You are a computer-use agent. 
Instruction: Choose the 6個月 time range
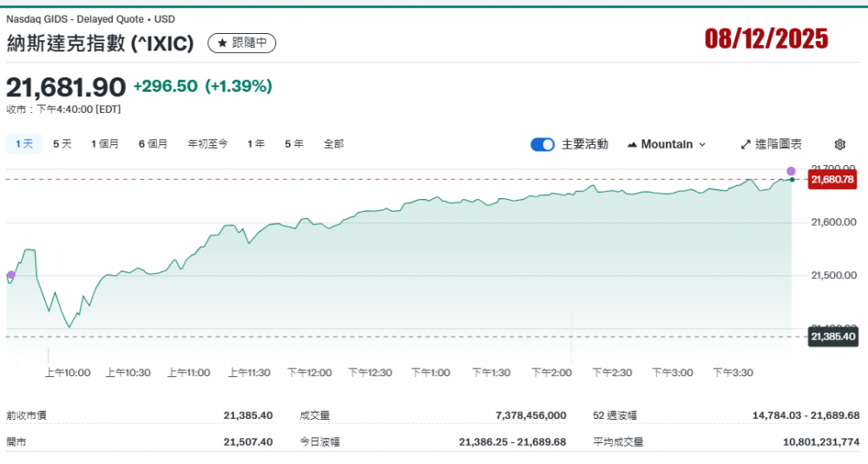pos(153,144)
